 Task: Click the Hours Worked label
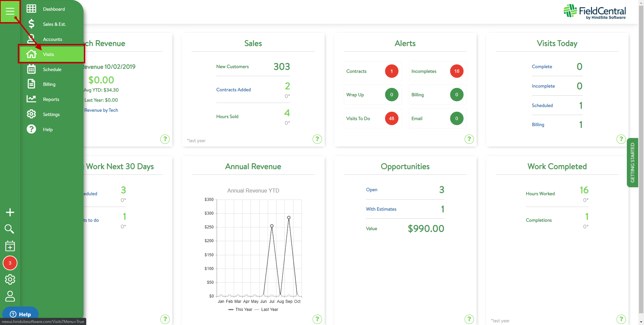tap(540, 194)
